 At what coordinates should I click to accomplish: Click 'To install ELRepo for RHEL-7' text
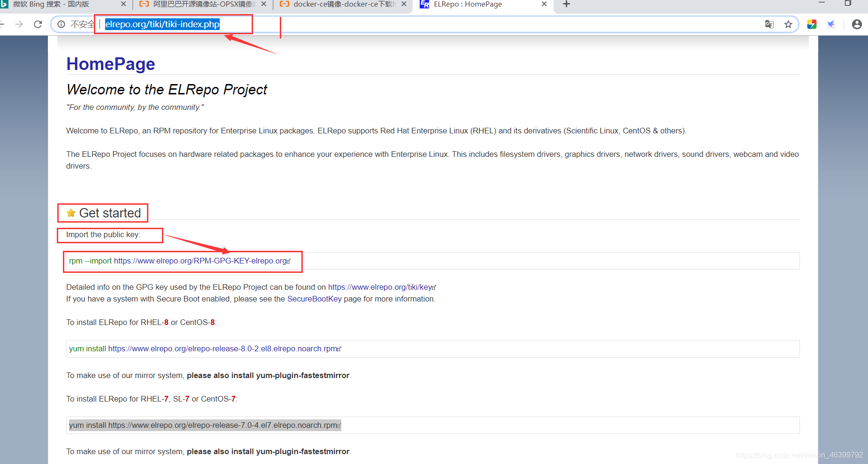click(152, 399)
